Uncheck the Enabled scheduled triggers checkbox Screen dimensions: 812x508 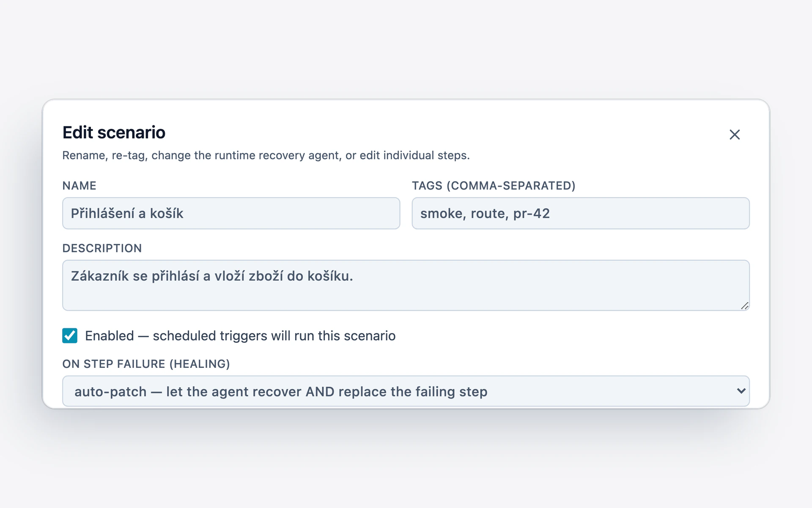pyautogui.click(x=70, y=336)
